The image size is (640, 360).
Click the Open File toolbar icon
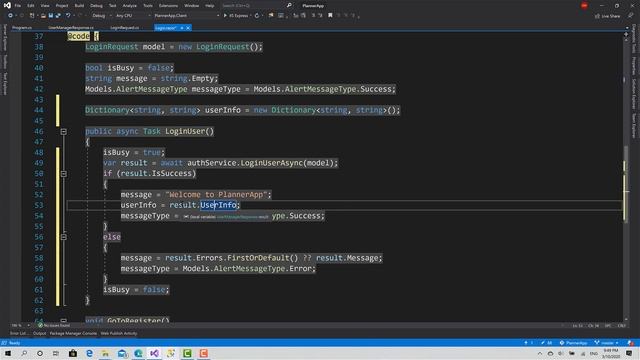(x=43, y=16)
